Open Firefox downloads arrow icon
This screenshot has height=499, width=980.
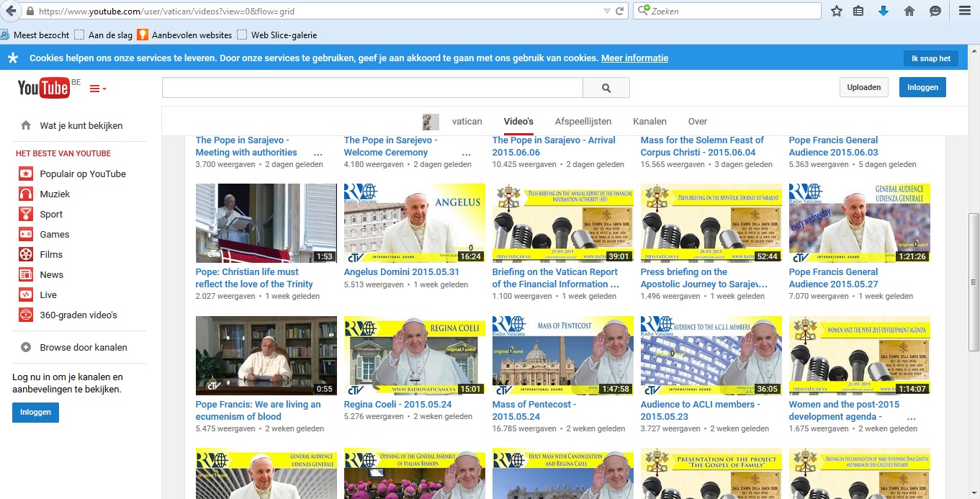point(884,11)
